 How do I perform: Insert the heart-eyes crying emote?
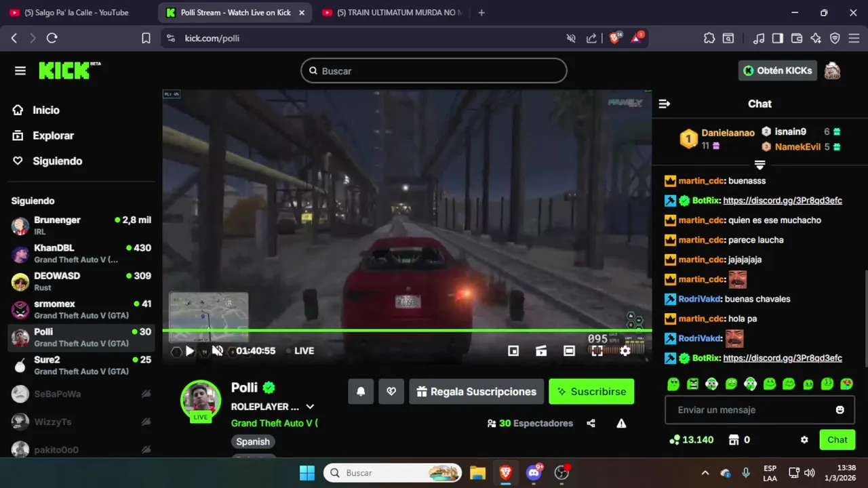(x=846, y=384)
